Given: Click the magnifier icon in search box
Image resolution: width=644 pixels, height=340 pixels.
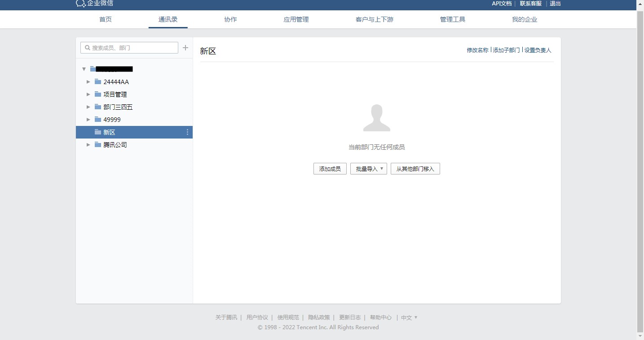Looking at the screenshot, I should 88,48.
